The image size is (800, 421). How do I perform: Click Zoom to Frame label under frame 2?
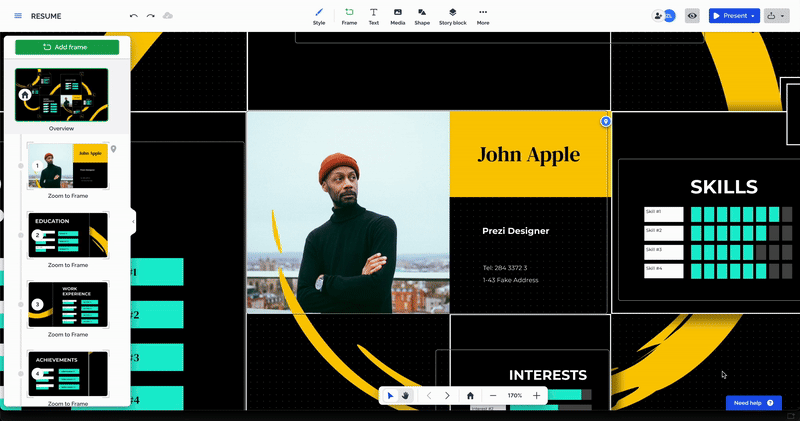68,265
